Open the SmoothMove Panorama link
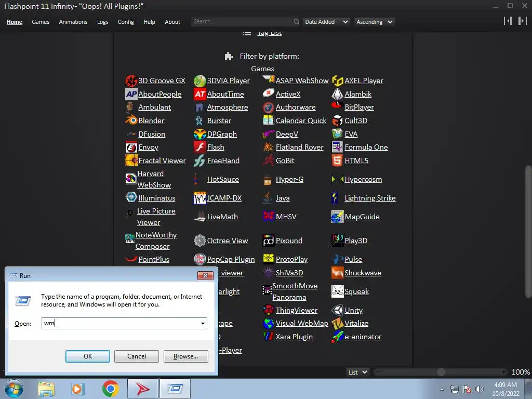Viewport: 532px width, 399px height. 295,291
